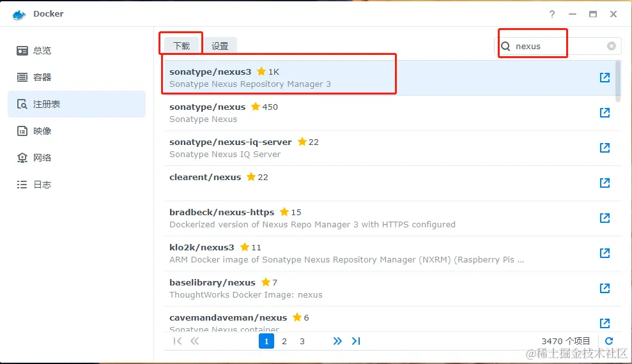Click the Docker whale logo icon
This screenshot has height=364, width=632.
pyautogui.click(x=19, y=15)
